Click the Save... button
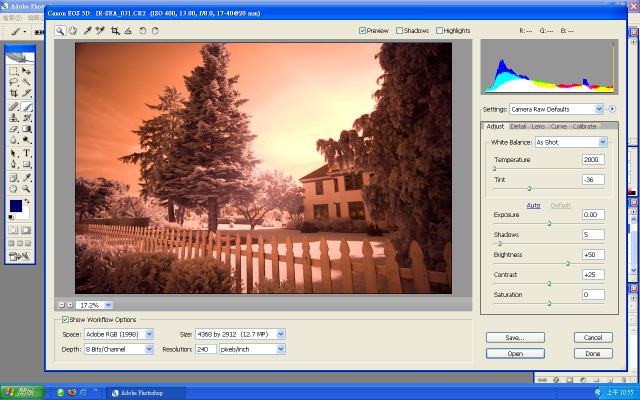This screenshot has height=400, width=640. pyautogui.click(x=515, y=338)
